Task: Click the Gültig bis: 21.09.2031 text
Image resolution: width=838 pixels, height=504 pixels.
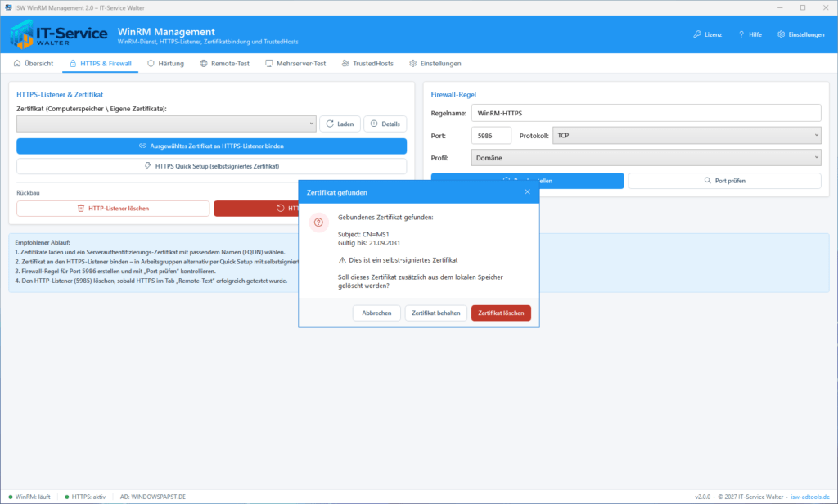Action: point(369,243)
